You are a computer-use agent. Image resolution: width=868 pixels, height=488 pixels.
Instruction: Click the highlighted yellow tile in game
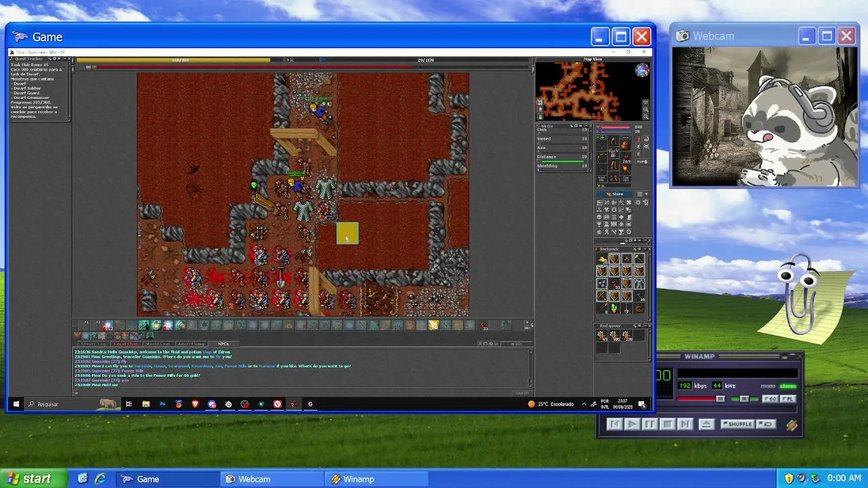tap(347, 234)
